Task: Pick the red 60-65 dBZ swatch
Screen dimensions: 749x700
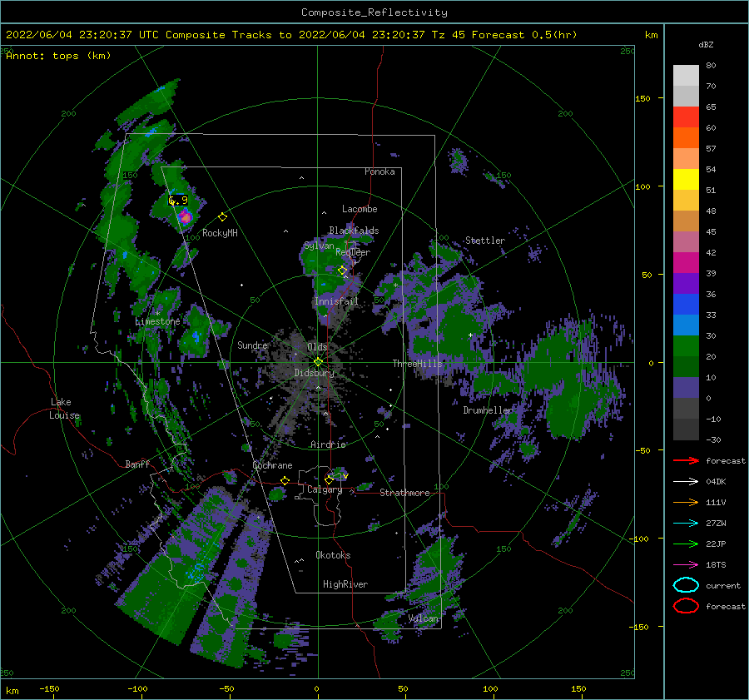Action: pos(686,117)
